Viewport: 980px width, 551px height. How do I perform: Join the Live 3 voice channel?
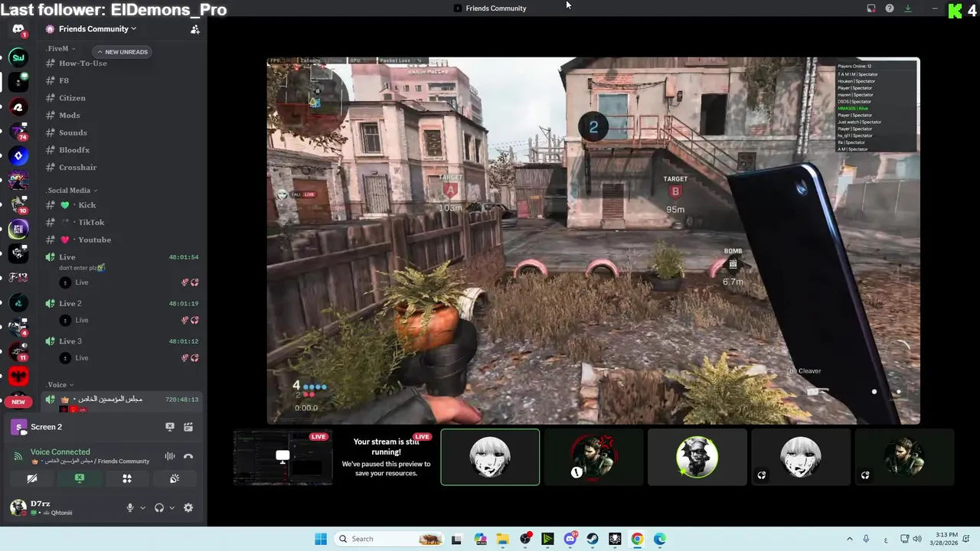tap(122, 341)
